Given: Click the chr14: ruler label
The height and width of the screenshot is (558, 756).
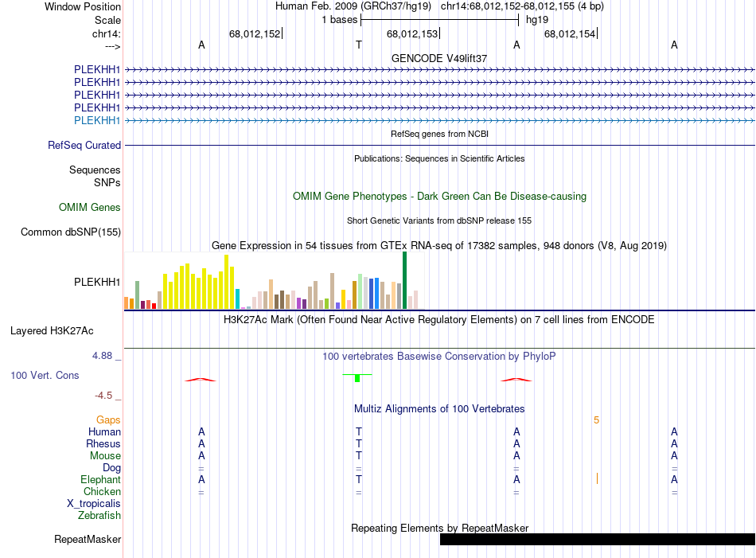Looking at the screenshot, I should click(107, 33).
